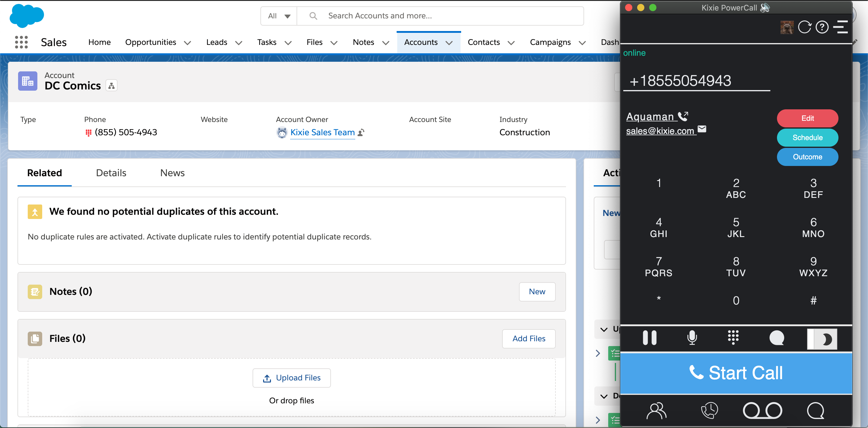Screen dimensions: 868x428
Task: Tap the * dialpad key
Action: [659, 299]
